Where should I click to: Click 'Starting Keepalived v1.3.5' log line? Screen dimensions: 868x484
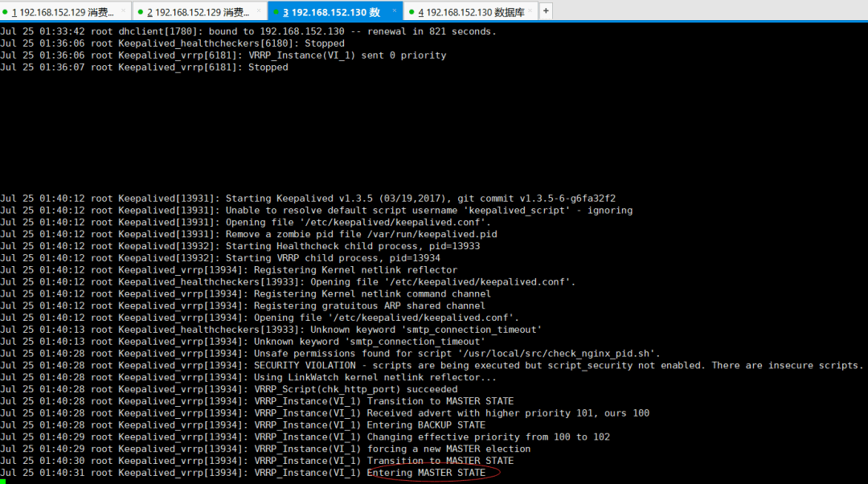coord(308,199)
